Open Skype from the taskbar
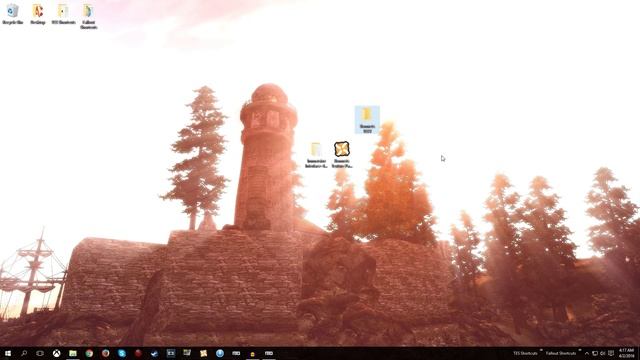Screen dimensions: 640x360 pos(122,353)
